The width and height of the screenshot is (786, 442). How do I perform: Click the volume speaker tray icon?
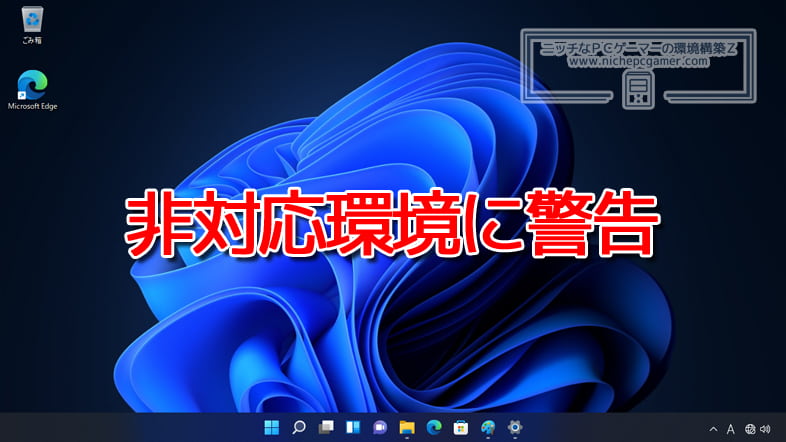[x=765, y=429]
